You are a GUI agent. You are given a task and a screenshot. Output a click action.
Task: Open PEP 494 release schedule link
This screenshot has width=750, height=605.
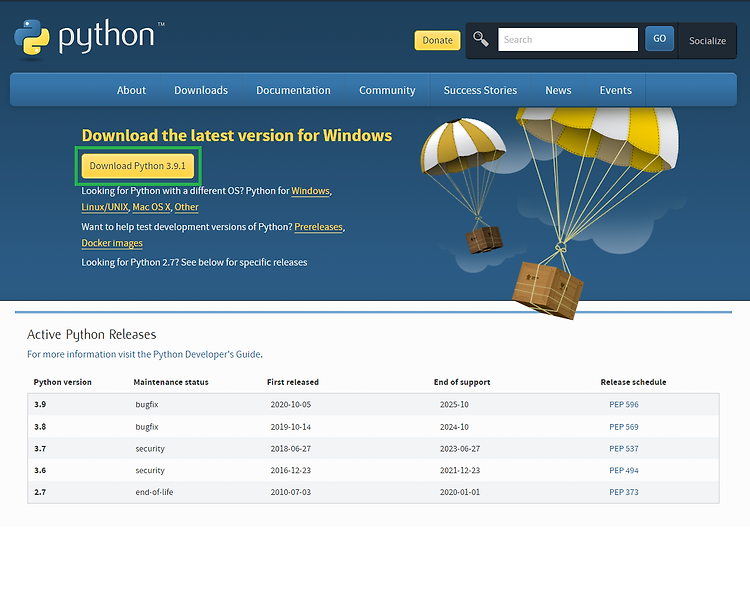click(x=624, y=471)
